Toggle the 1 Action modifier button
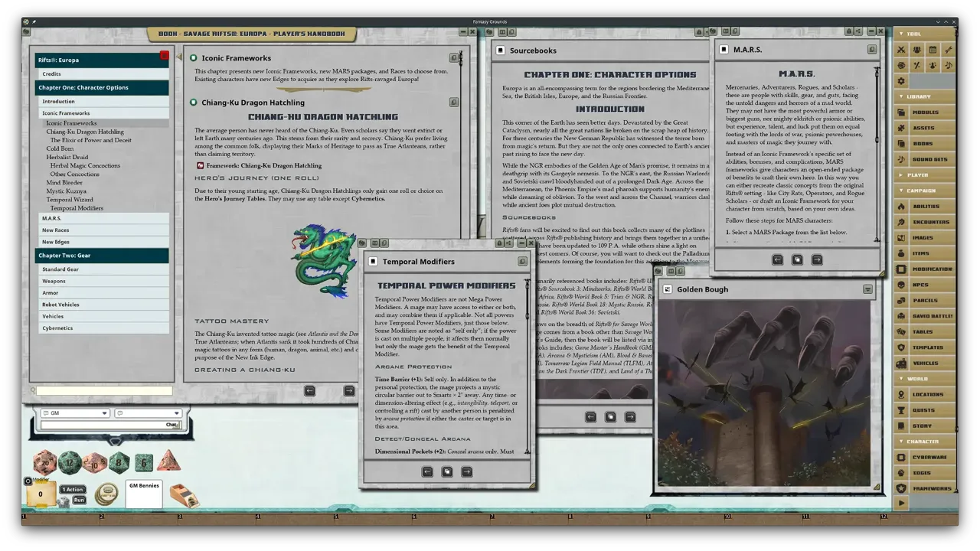This screenshot has width=980, height=551. [x=73, y=490]
